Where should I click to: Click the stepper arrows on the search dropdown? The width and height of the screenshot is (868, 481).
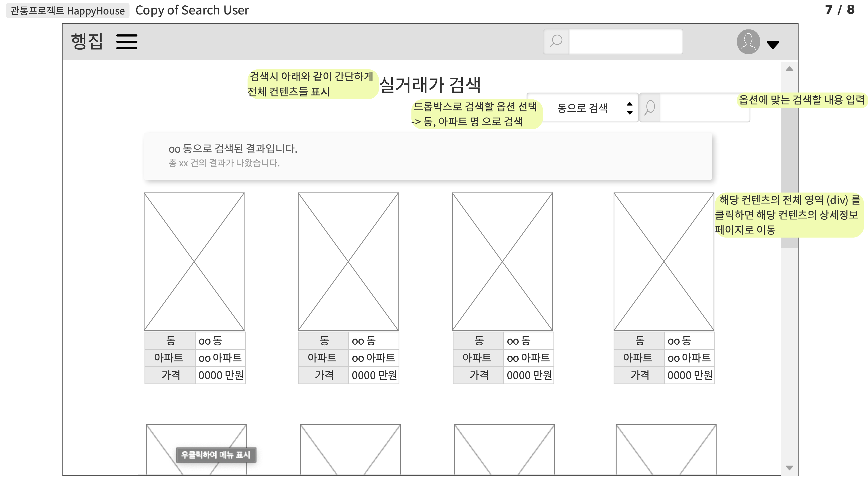click(630, 108)
